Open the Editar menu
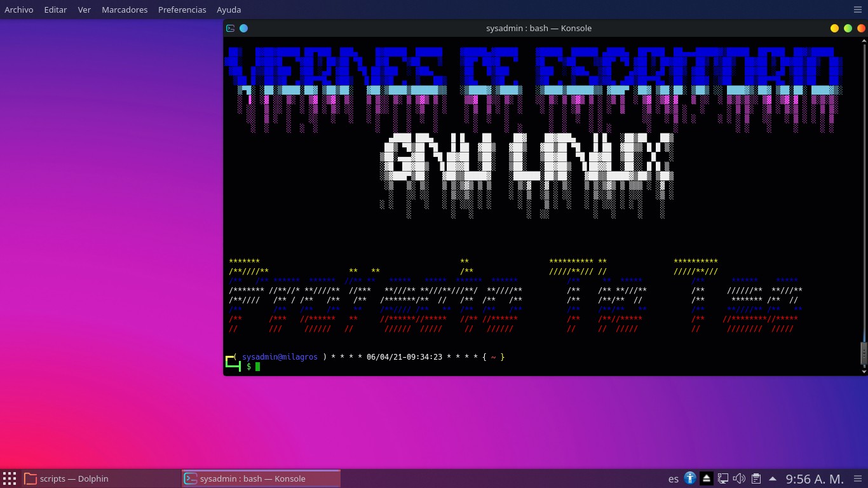Image resolution: width=868 pixels, height=488 pixels. coord(55,10)
